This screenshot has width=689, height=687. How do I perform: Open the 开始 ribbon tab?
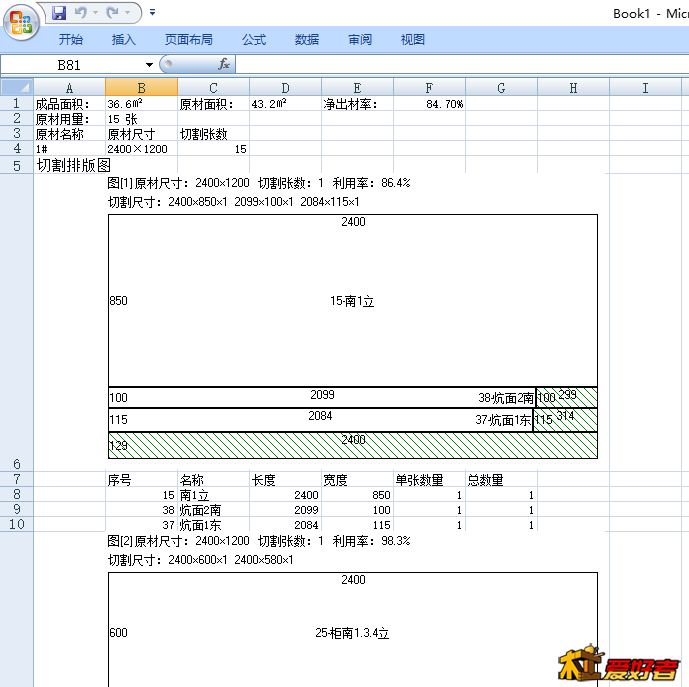point(71,40)
